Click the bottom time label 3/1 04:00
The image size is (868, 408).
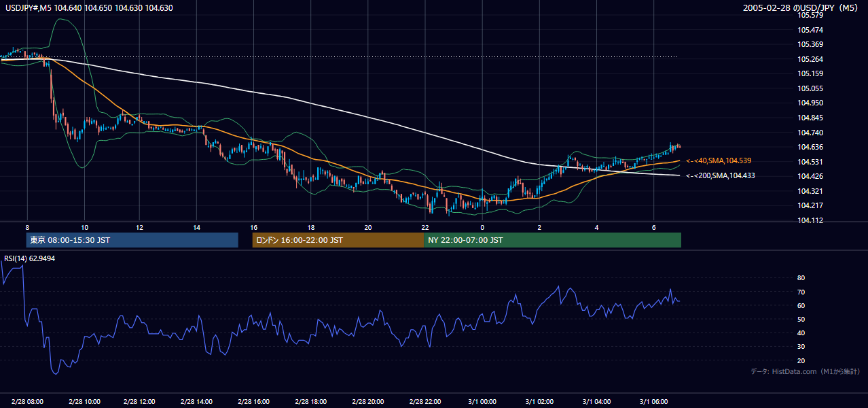[596, 402]
